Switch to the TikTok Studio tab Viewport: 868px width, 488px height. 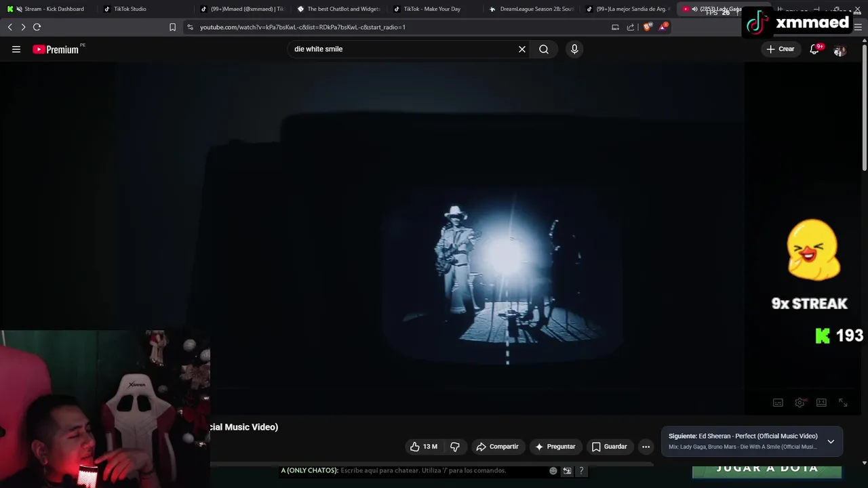129,9
